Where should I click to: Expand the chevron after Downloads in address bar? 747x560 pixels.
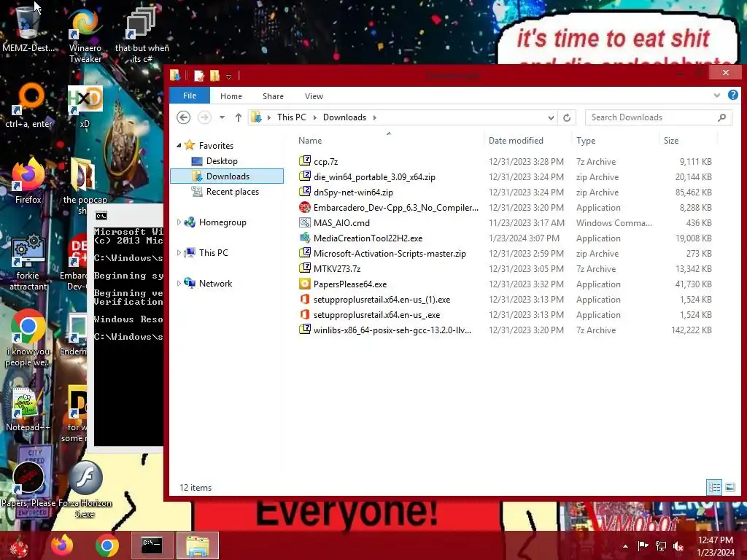[x=374, y=117]
